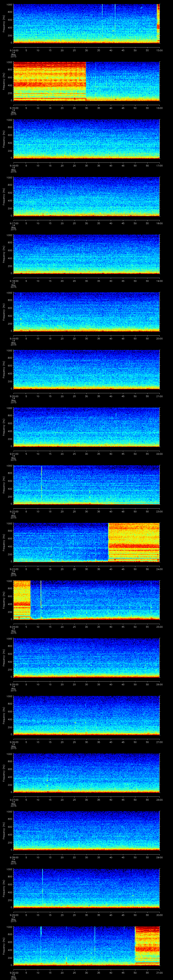Screen dimensions: 173x980
Task: Click the 10 tick on the 9:22:00 time axis
Action: [x=38, y=512]
